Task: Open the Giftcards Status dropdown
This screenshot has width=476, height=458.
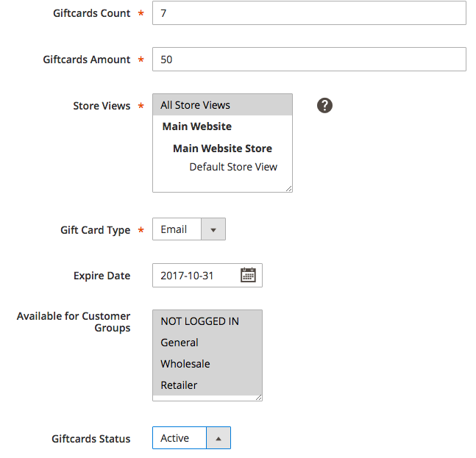Action: pyautogui.click(x=191, y=438)
